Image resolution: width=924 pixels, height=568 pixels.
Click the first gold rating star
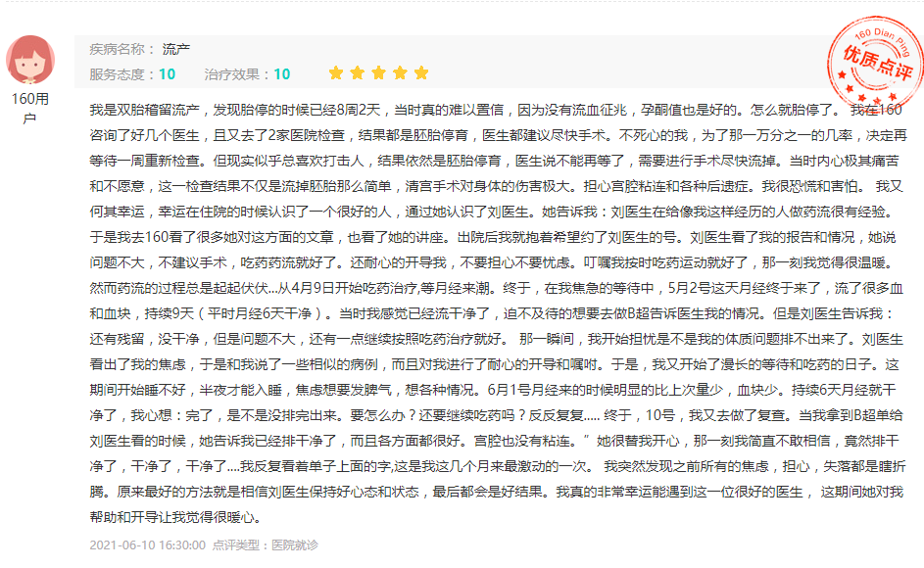click(x=336, y=73)
